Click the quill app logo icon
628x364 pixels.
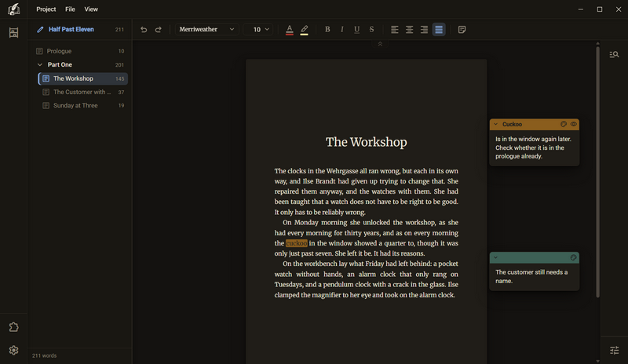[13, 9]
